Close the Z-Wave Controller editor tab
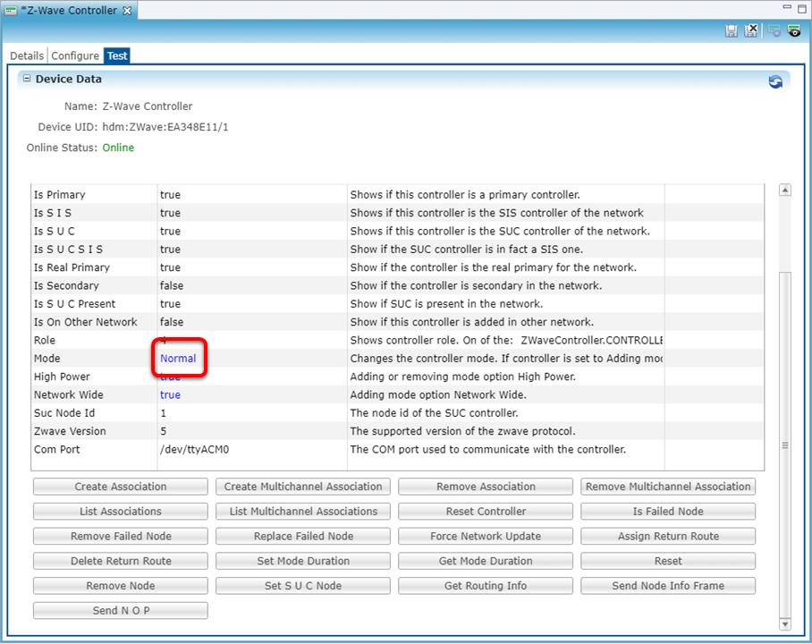The height and width of the screenshot is (644, 812). tap(127, 11)
